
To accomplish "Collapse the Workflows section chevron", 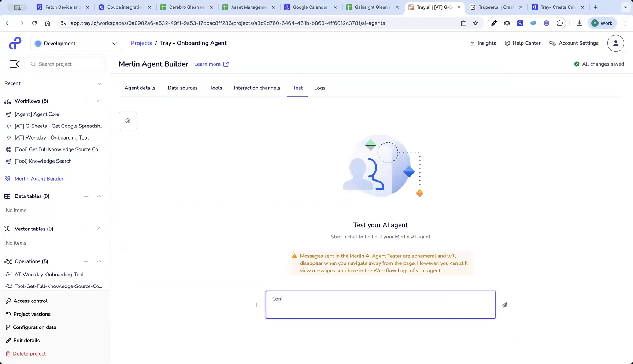I will click(99, 101).
